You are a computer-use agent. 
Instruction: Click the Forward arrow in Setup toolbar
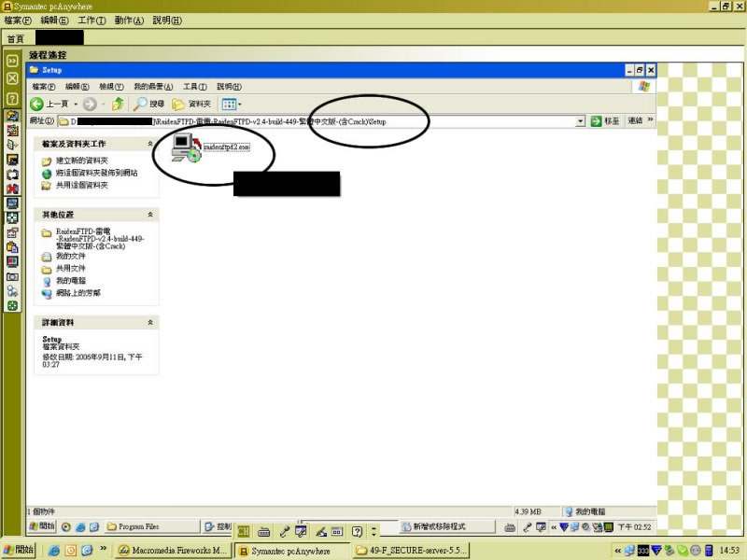pyautogui.click(x=90, y=104)
